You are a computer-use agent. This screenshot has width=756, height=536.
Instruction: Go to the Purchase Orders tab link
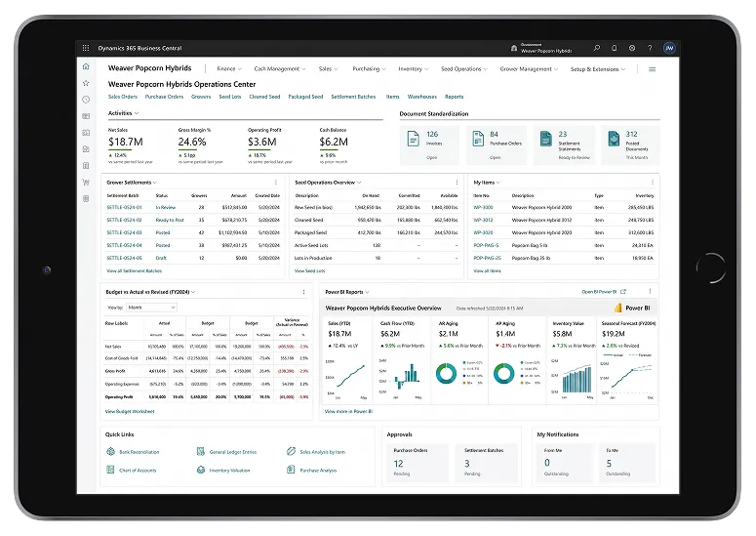point(164,97)
